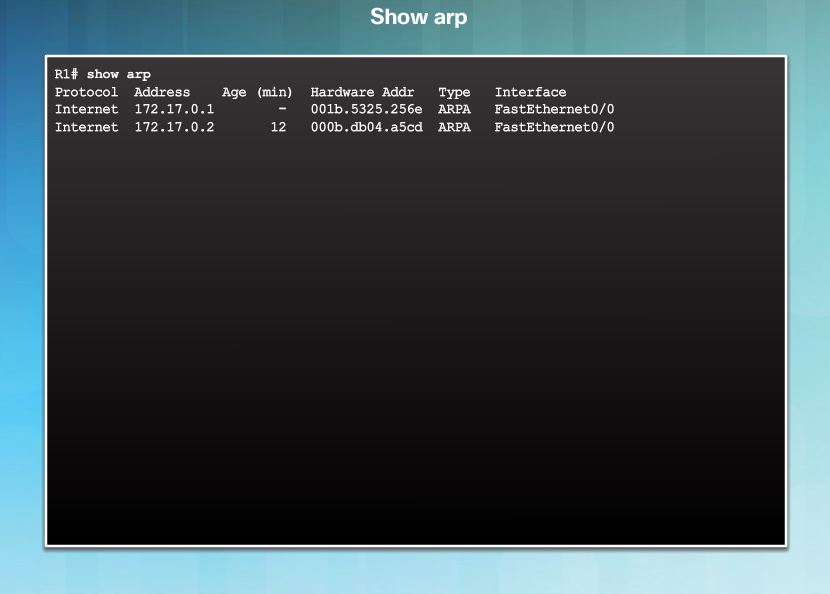Select the "Age (min)" column header
This screenshot has height=594, width=830.
coord(256,91)
